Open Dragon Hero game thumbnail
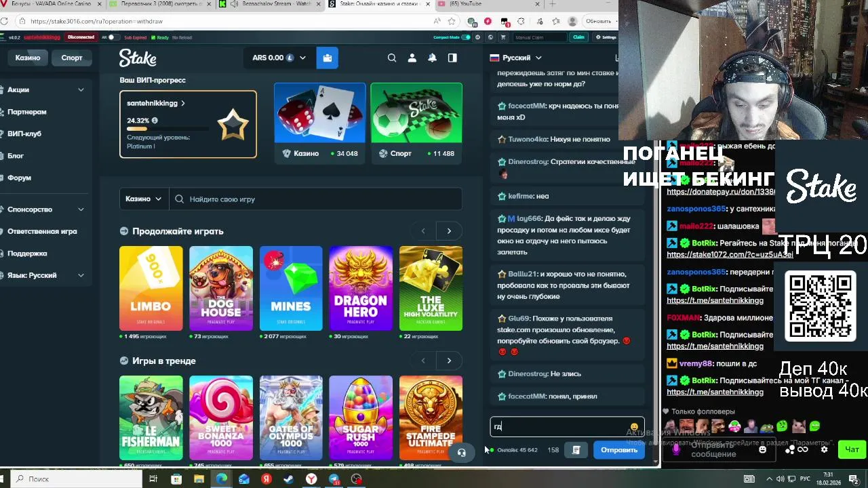This screenshot has height=488, width=868. (x=361, y=289)
